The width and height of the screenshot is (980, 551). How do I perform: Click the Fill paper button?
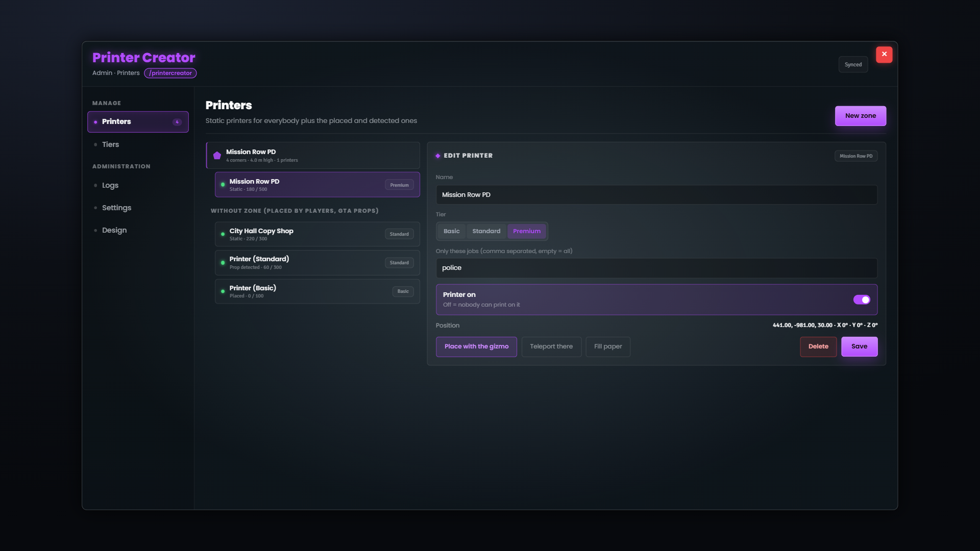pyautogui.click(x=608, y=347)
